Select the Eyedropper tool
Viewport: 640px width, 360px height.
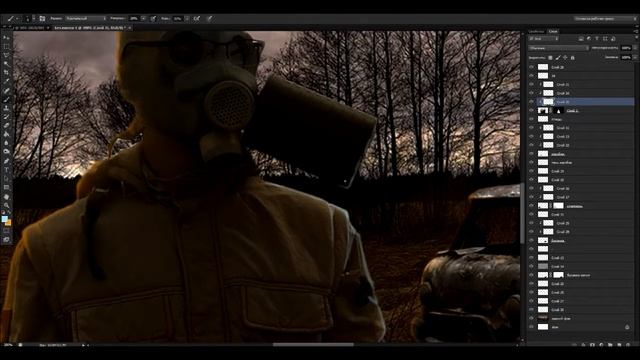click(6, 82)
